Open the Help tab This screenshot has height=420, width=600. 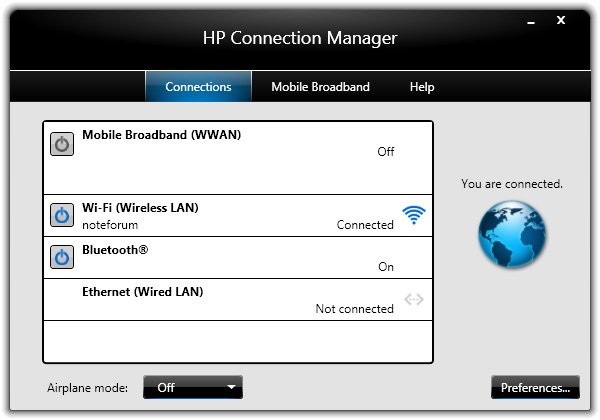click(x=422, y=87)
